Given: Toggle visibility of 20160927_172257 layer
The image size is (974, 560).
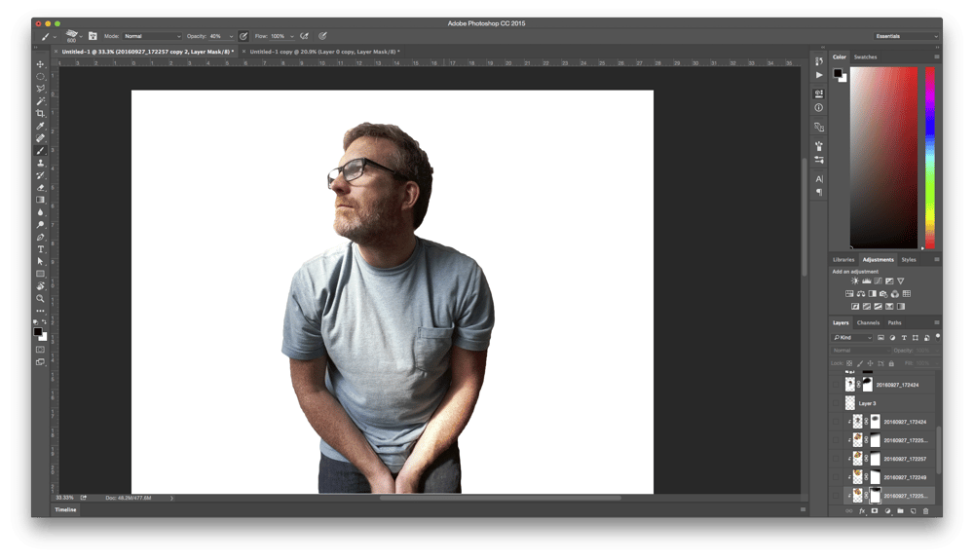Looking at the screenshot, I should (x=836, y=459).
